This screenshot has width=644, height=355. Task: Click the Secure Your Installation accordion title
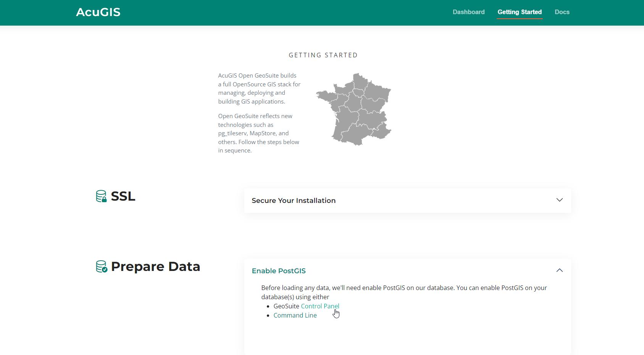[294, 201]
